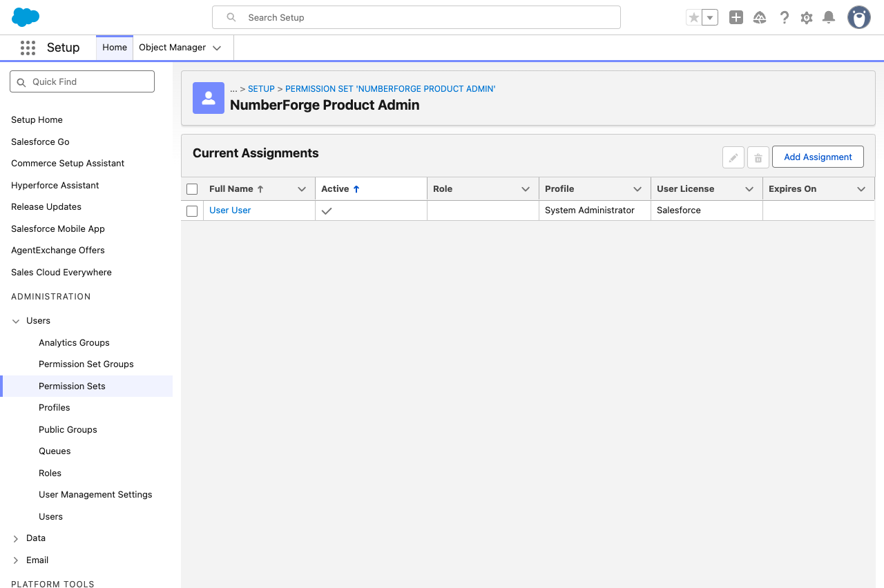
Task: Open Release Updates
Action: click(46, 207)
